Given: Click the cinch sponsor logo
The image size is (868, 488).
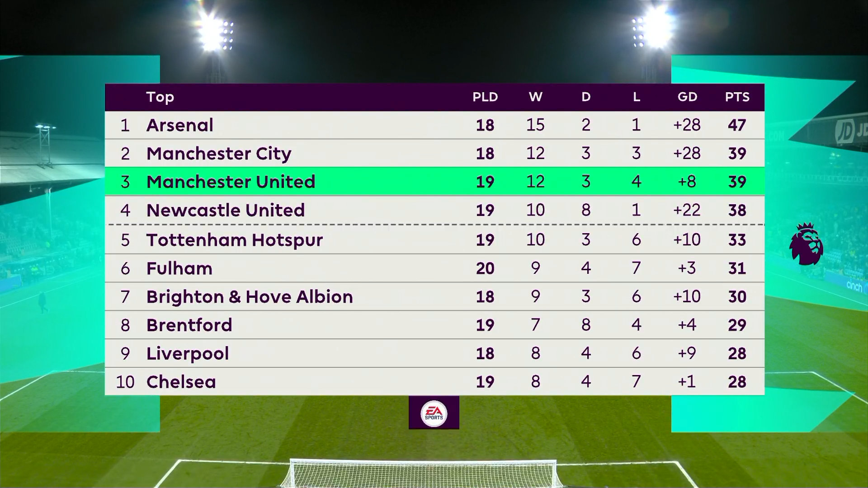Looking at the screenshot, I should pos(854,285).
